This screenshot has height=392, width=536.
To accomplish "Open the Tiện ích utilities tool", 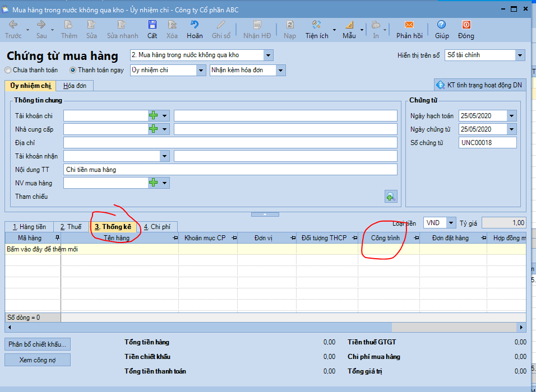I will click(316, 25).
